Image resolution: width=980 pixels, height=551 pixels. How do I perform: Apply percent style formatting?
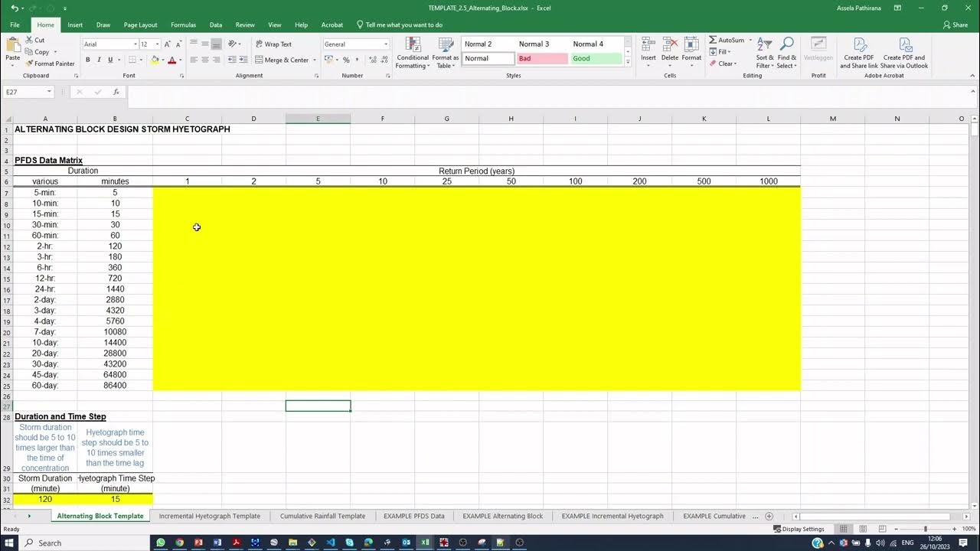click(x=346, y=60)
